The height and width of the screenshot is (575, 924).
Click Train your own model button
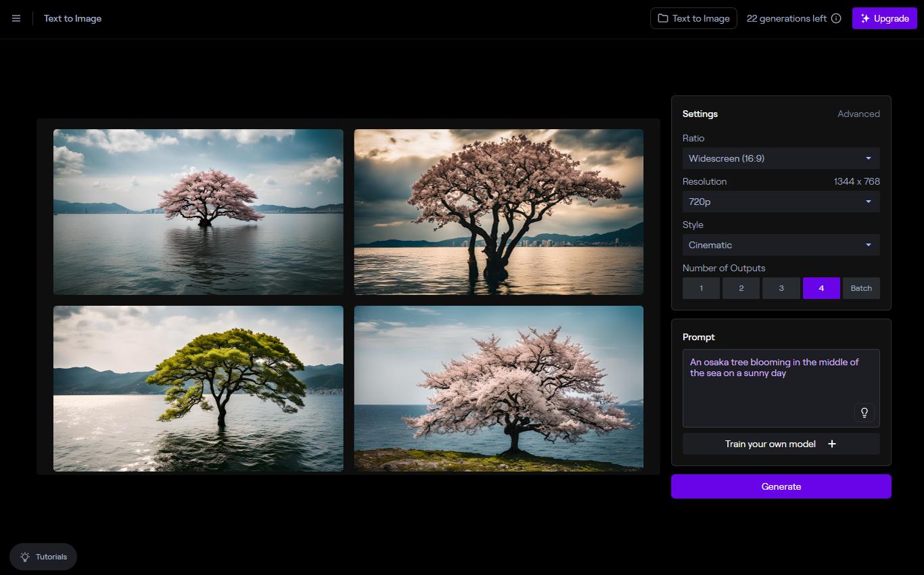(781, 444)
